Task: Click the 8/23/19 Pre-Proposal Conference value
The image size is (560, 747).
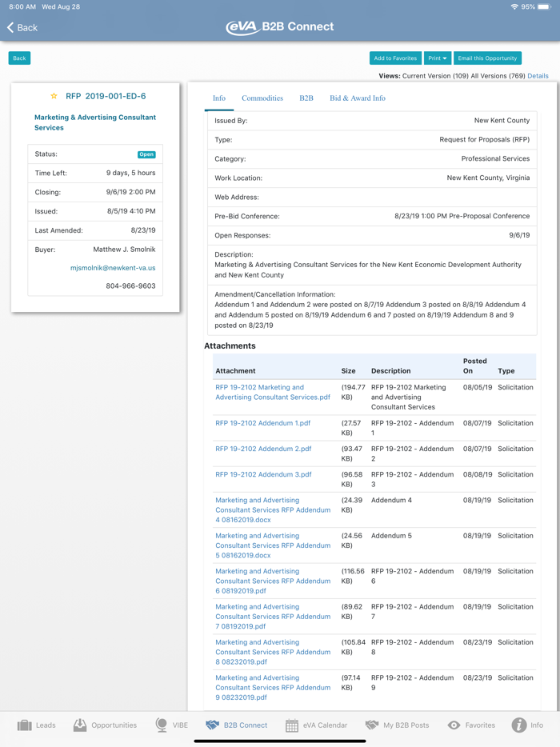Action: coord(462,216)
